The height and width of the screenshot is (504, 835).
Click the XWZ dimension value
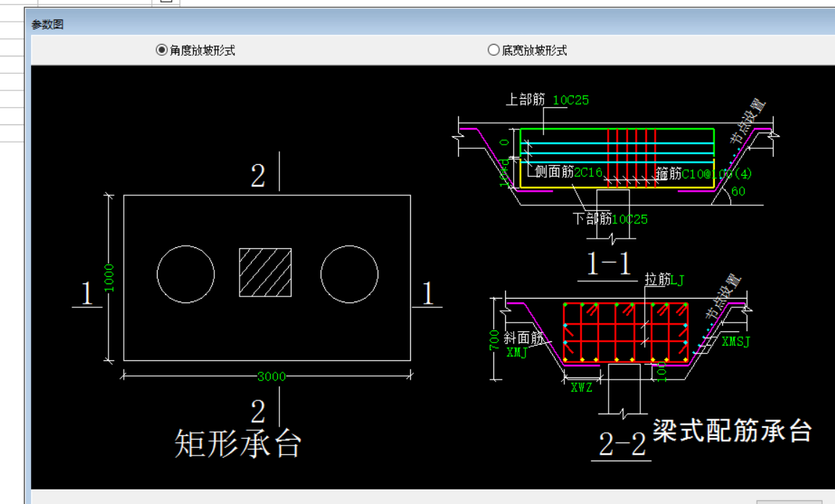(582, 388)
